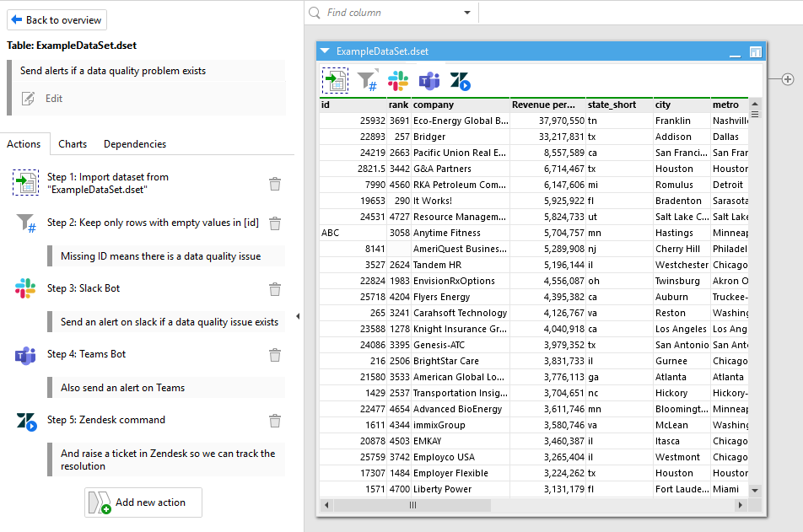This screenshot has height=532, width=803.
Task: Switch to the Actions tab
Action: 24,144
